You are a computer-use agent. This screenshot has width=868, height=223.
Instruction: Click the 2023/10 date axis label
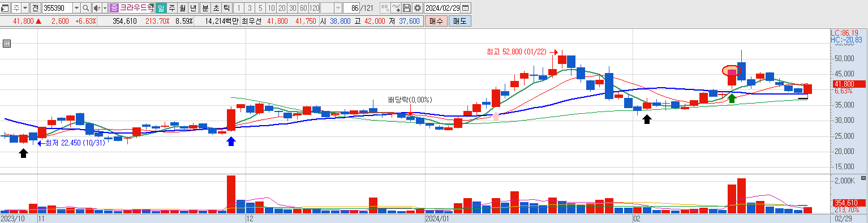[x=12, y=218]
